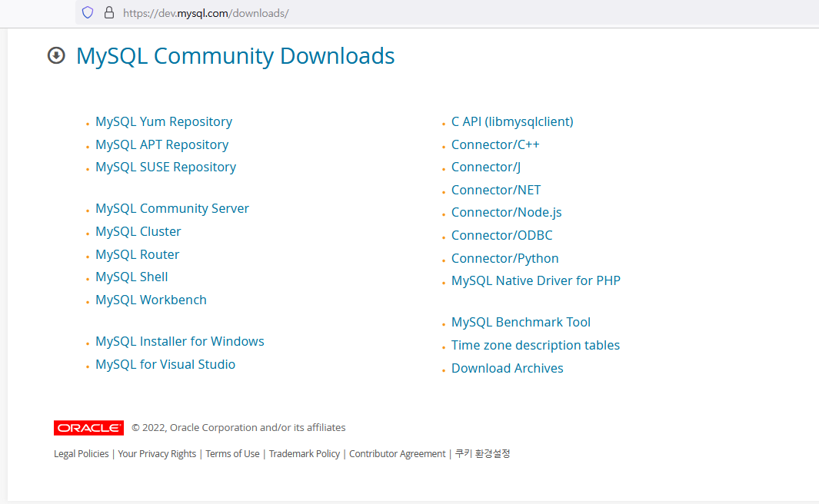Go to MySQL Community Server

click(171, 208)
